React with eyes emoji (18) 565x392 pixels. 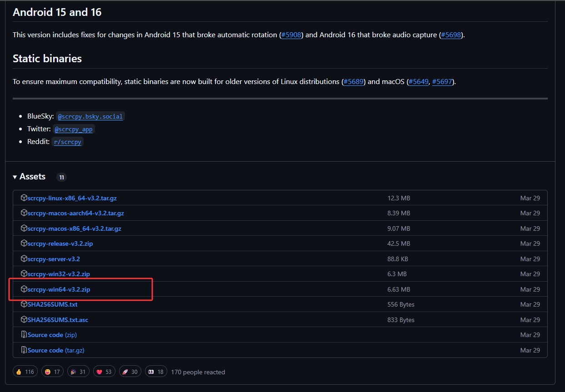coord(156,372)
